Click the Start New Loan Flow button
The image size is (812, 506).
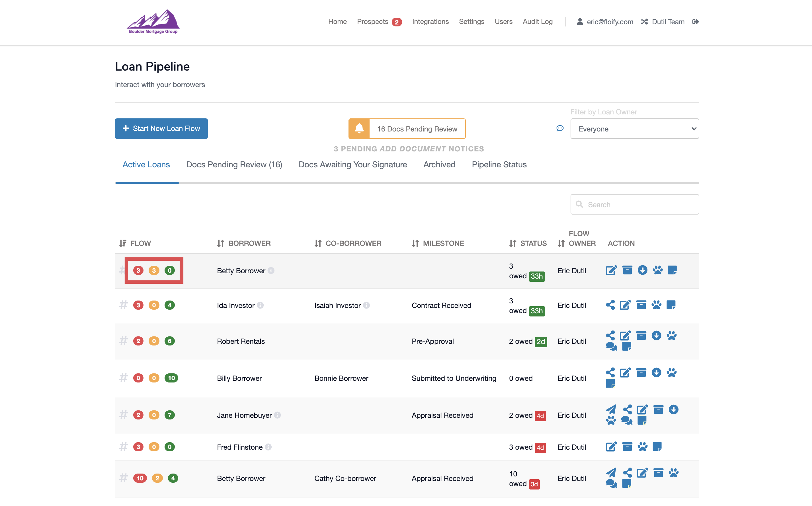[161, 129]
